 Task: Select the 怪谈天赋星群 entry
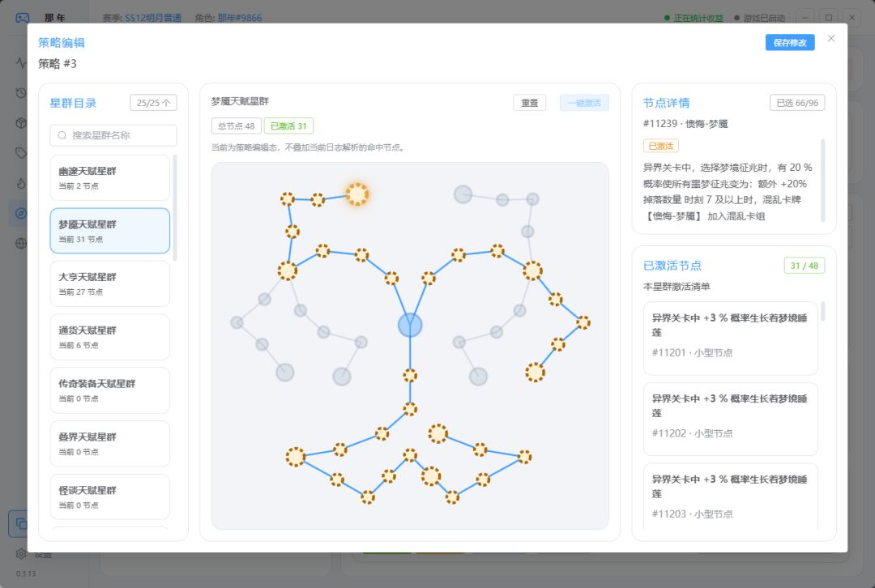coord(110,497)
